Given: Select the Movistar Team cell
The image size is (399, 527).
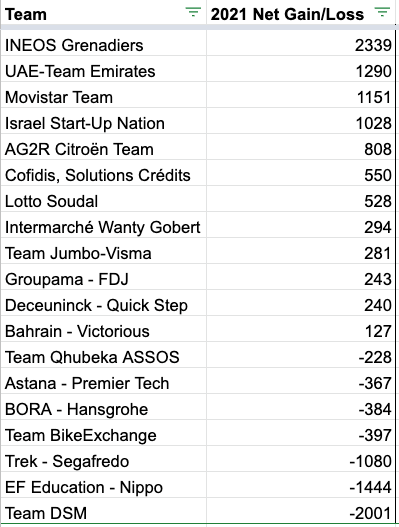Looking at the screenshot, I should tap(103, 95).
